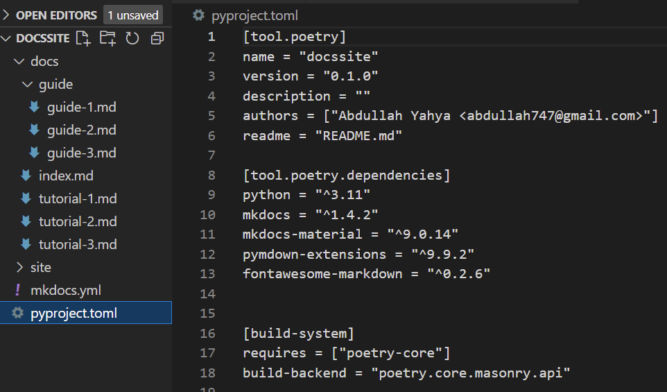667x392 pixels.
Task: Collapse the docs folder chevron
Action: point(19,61)
